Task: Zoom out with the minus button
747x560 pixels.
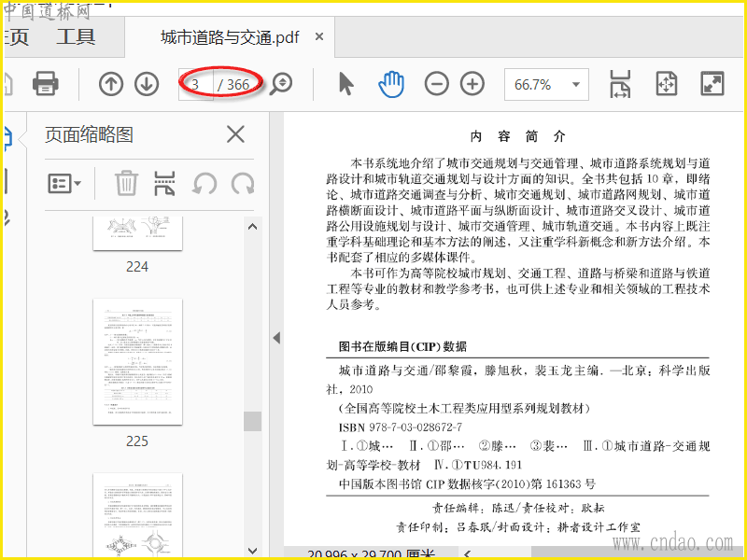Action: 436,84
